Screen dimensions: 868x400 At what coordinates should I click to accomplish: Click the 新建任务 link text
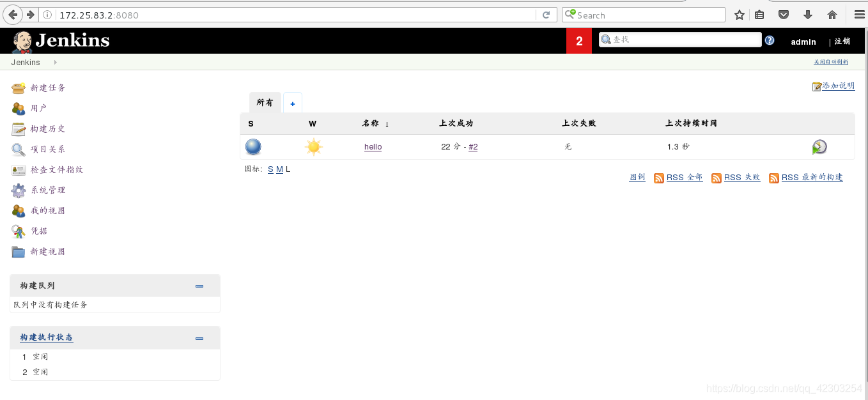point(48,88)
